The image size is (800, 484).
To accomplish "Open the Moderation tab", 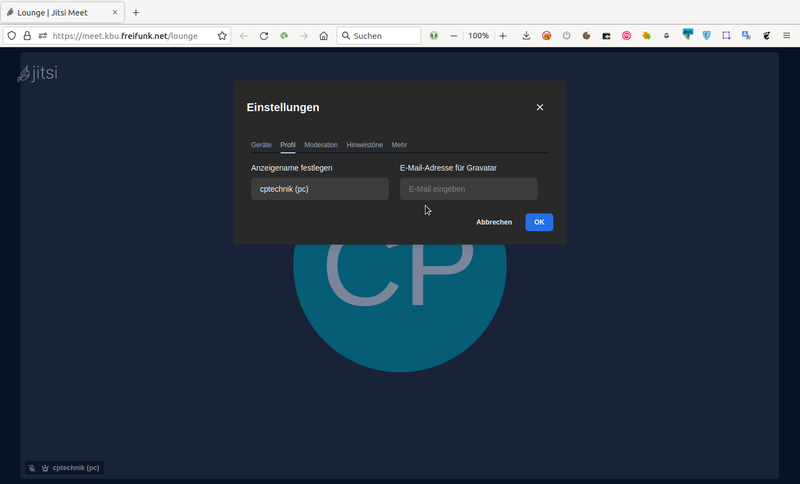I will [321, 145].
